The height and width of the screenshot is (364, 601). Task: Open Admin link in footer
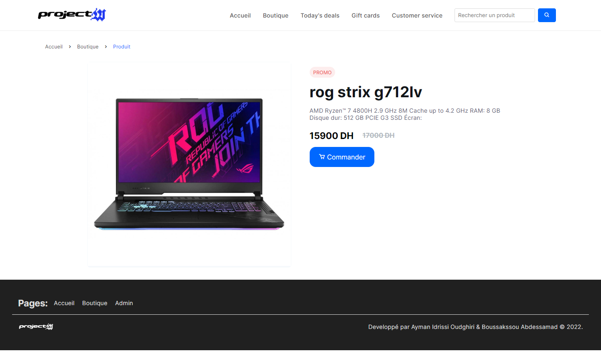[x=124, y=303]
